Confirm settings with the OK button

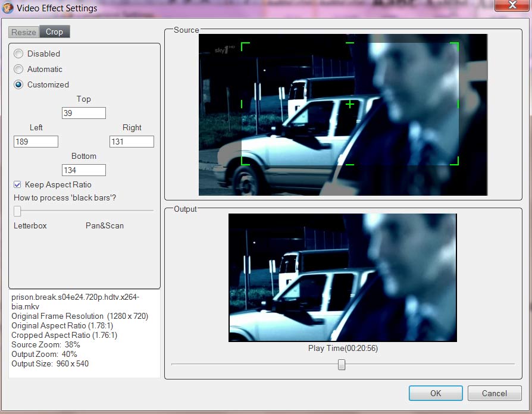tap(436, 393)
